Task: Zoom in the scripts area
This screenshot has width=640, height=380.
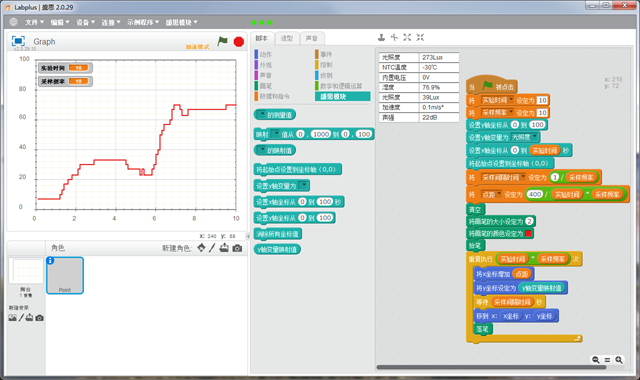Action: [x=619, y=360]
